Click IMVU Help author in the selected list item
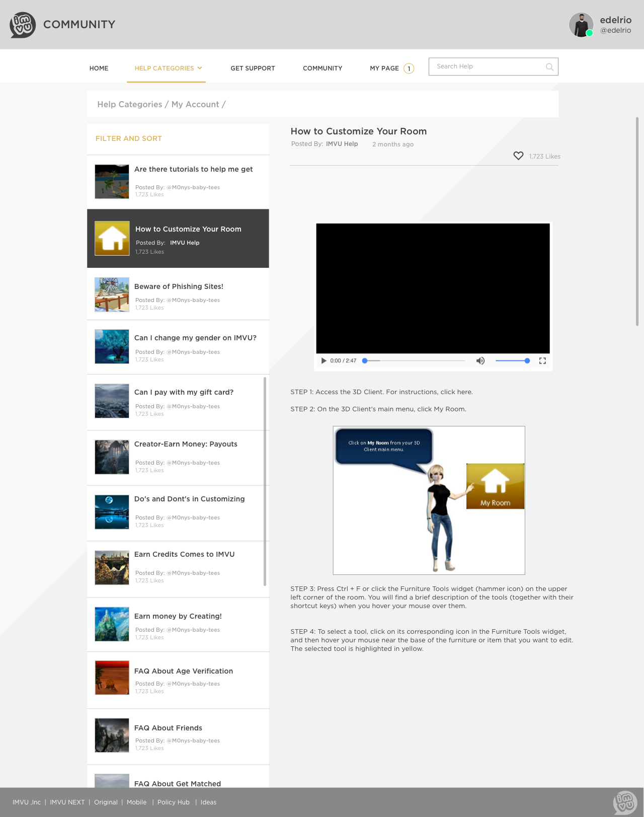 coord(185,243)
